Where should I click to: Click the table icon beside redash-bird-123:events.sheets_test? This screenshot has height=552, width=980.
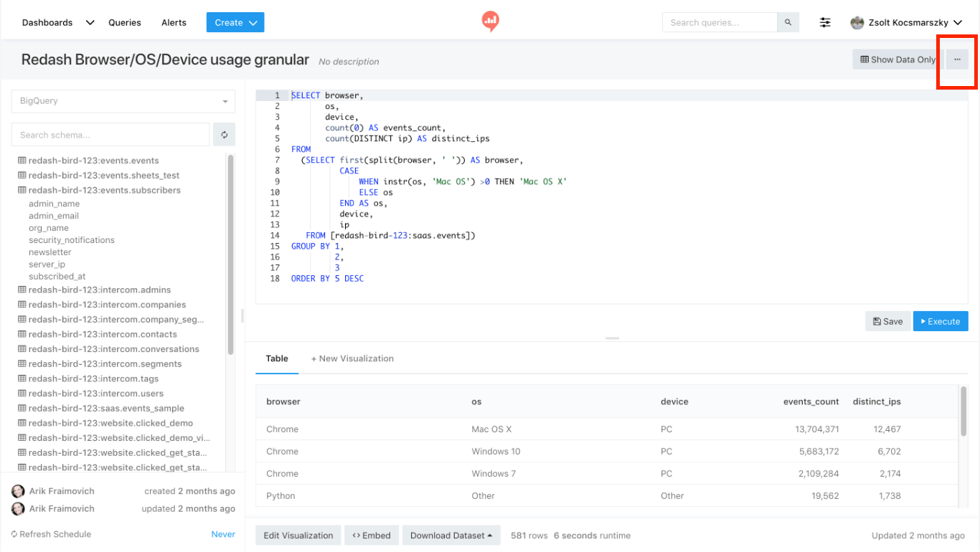tap(22, 175)
